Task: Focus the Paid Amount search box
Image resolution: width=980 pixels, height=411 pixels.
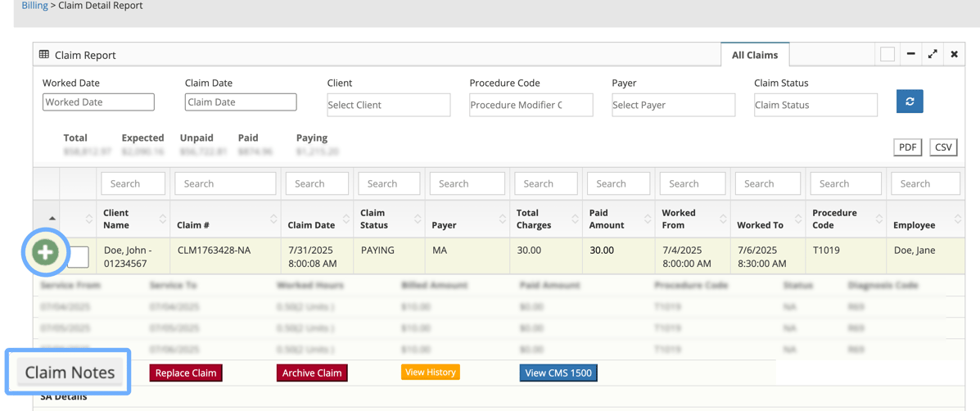Action: click(x=619, y=183)
